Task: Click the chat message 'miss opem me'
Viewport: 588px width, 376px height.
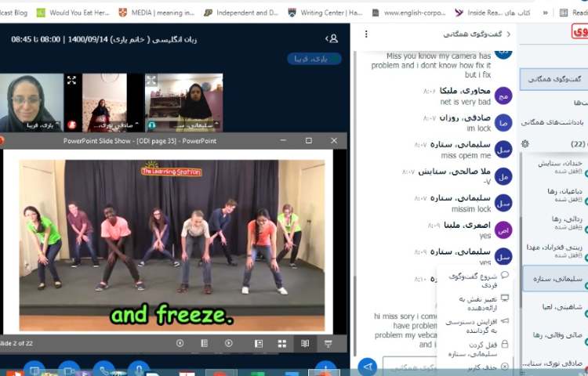Action: point(466,155)
